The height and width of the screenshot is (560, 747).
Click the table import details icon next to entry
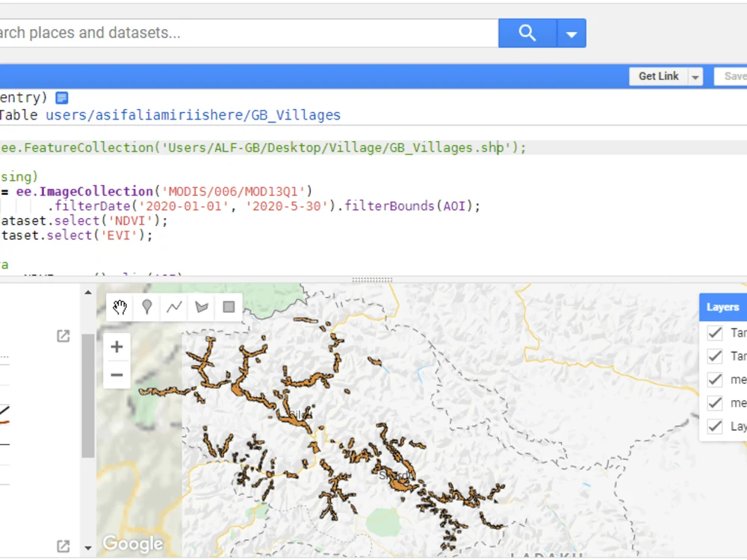(x=61, y=97)
